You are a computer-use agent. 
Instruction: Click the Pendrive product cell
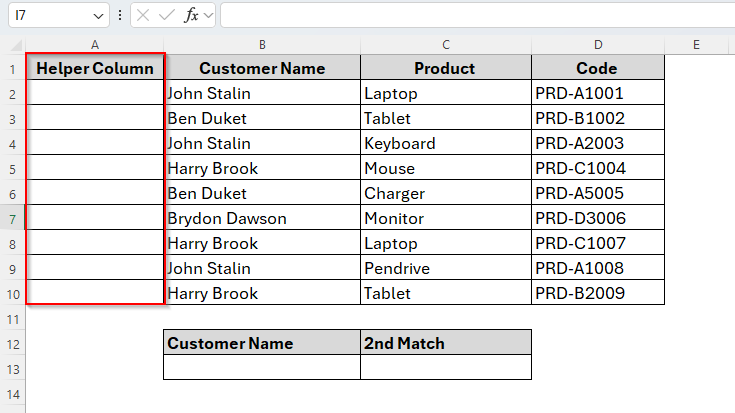(x=446, y=268)
